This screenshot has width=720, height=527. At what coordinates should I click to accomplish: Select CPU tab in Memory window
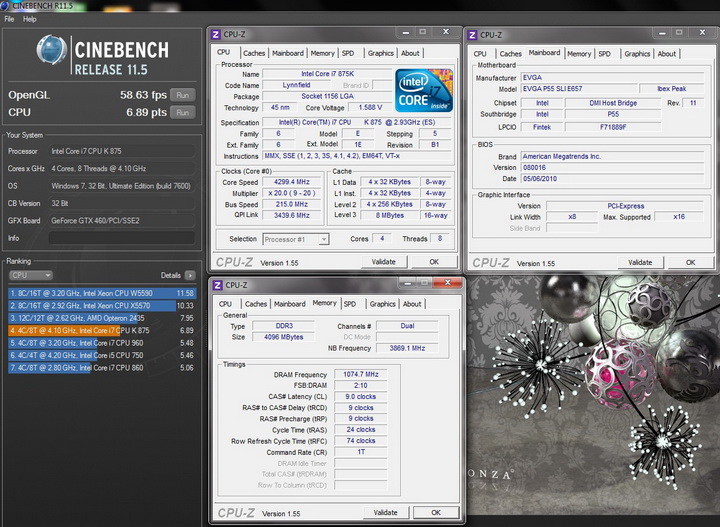(225, 304)
